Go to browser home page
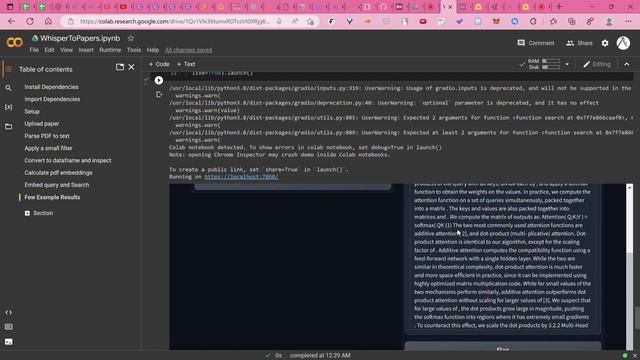640x360 pixels. pos(48,21)
